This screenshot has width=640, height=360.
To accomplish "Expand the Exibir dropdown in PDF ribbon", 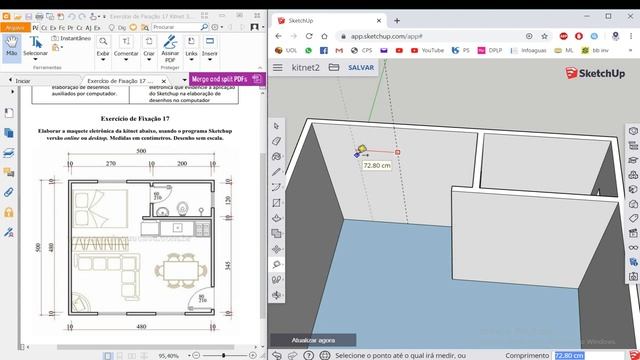I will click(x=103, y=60).
